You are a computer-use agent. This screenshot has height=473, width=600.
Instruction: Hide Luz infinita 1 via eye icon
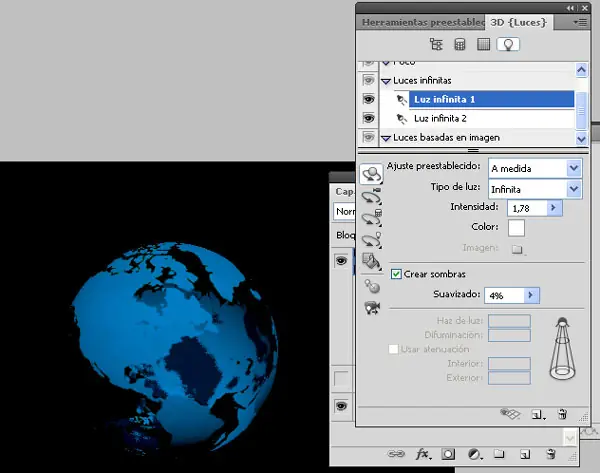pyautogui.click(x=368, y=99)
